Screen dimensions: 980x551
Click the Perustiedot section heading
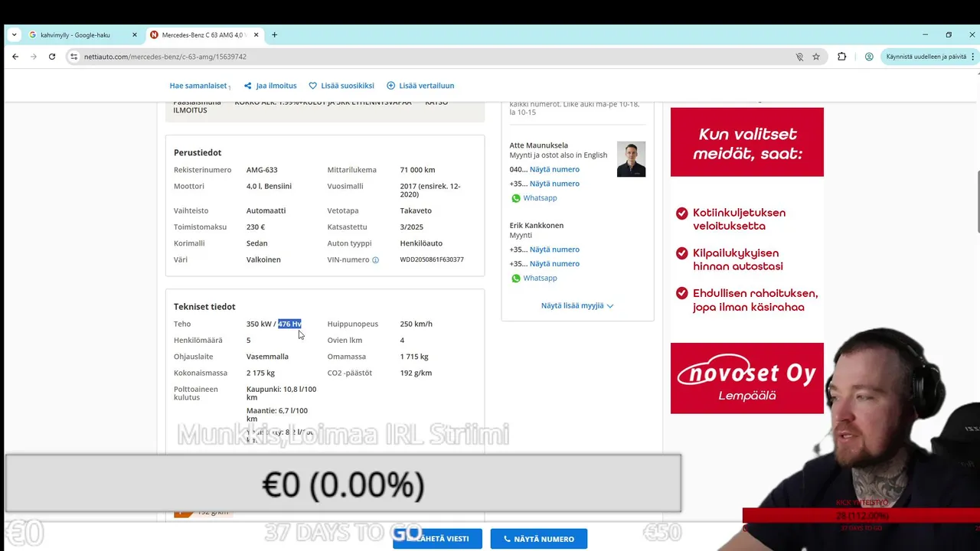click(198, 152)
